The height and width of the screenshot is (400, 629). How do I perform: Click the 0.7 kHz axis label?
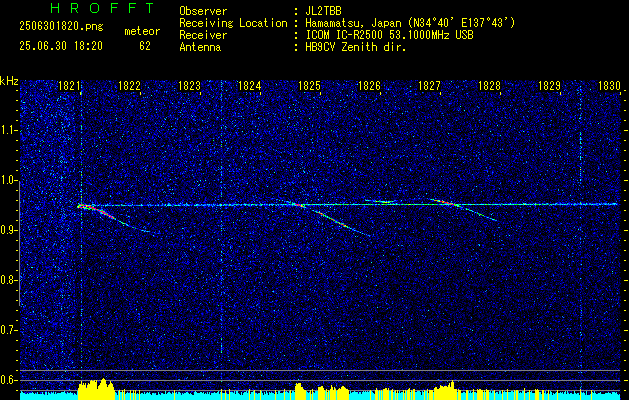click(x=8, y=331)
